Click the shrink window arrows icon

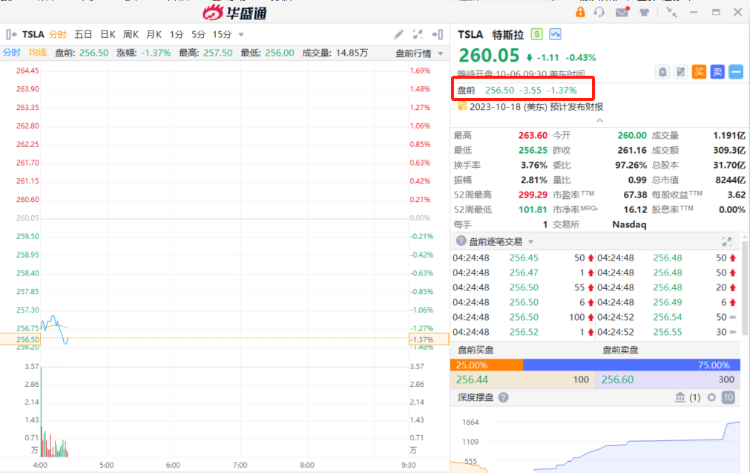[672, 12]
